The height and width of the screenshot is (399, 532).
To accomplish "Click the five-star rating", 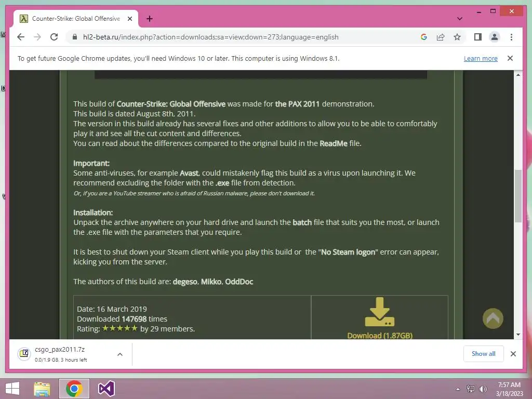I will tap(120, 328).
